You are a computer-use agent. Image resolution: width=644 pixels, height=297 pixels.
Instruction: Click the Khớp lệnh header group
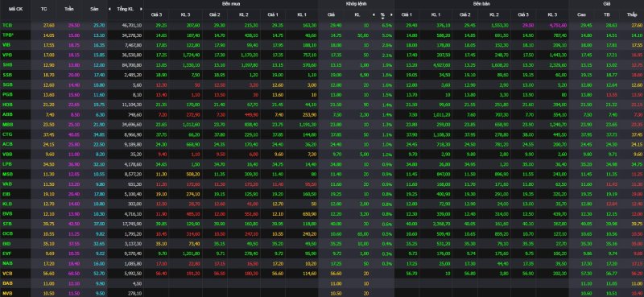[356, 3]
